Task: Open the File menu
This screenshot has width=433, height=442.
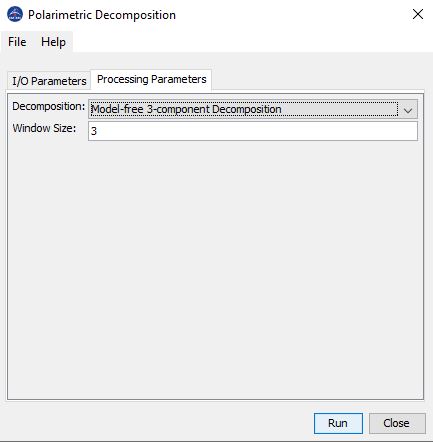Action: pos(17,42)
